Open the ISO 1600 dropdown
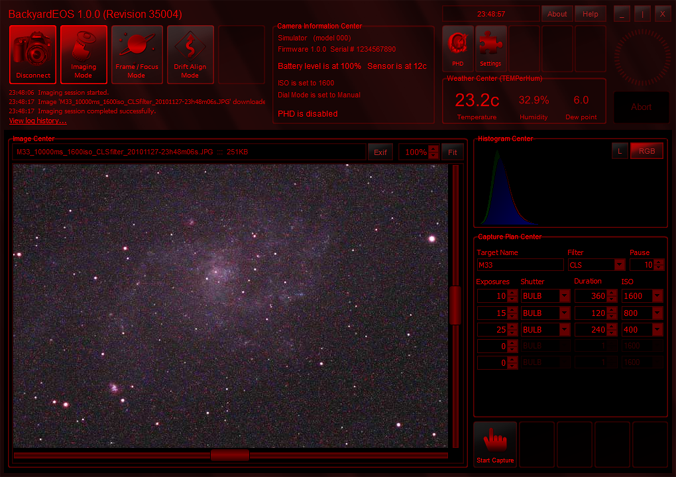The image size is (676, 477). click(x=658, y=296)
